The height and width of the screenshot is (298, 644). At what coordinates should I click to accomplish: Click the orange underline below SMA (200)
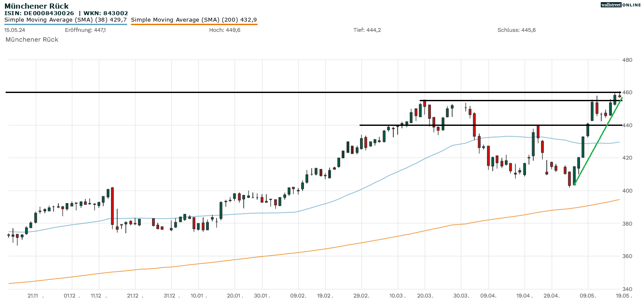click(x=194, y=25)
